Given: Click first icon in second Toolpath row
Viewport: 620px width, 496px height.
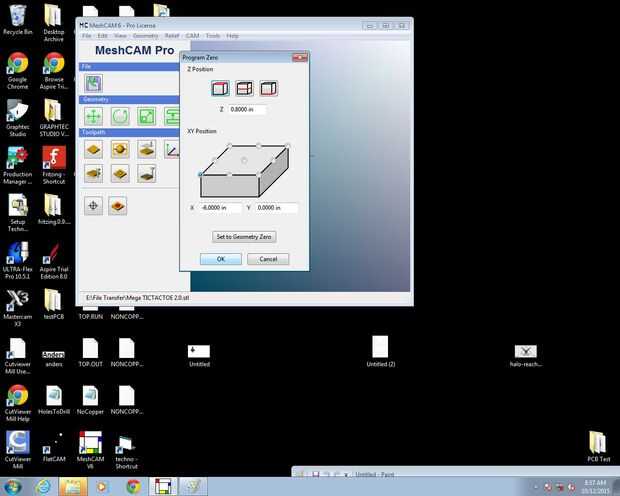Looking at the screenshot, I should tap(94, 173).
